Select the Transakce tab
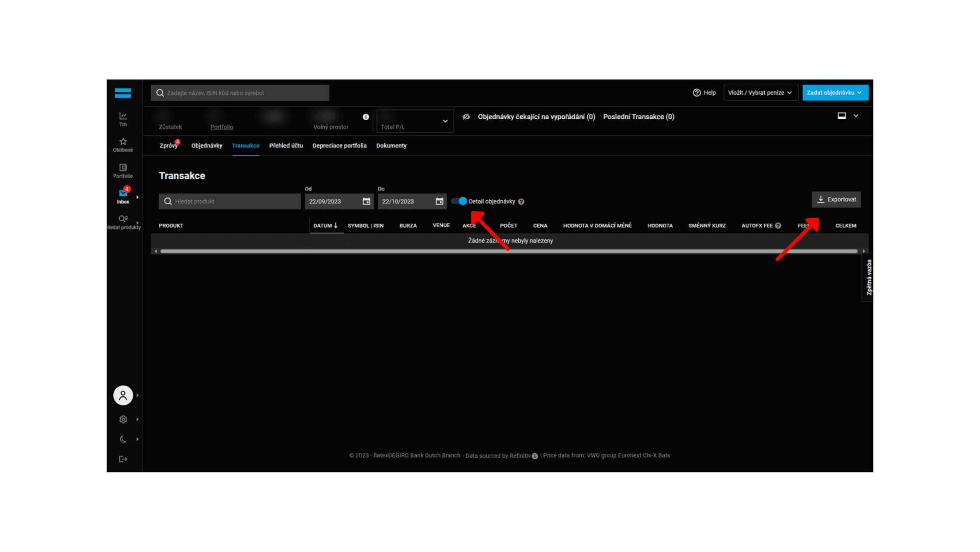This screenshot has height=552, width=980. tap(246, 146)
